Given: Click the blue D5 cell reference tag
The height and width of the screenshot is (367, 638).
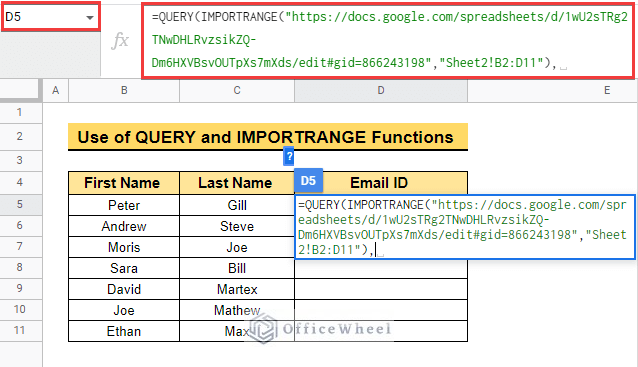Looking at the screenshot, I should (x=308, y=180).
